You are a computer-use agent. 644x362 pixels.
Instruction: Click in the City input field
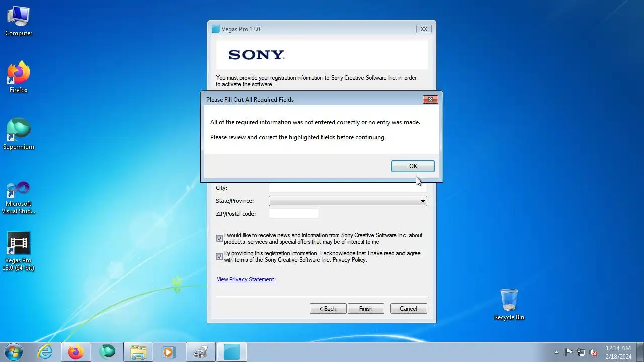click(x=347, y=188)
